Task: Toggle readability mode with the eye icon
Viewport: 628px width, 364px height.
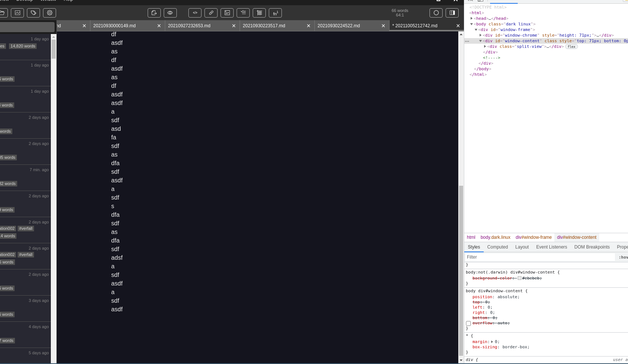Action: point(170,13)
